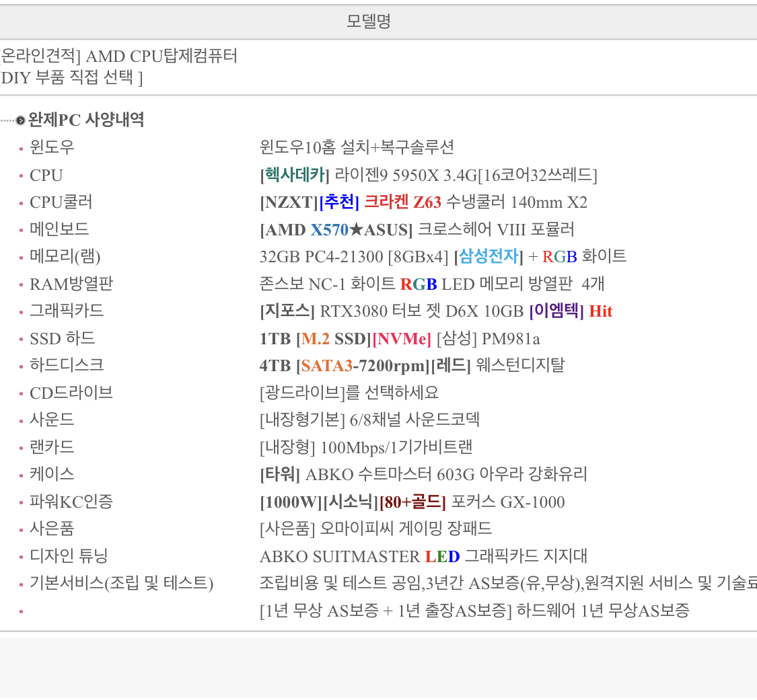
Task: Click the RTX3080 터보 젯 graphics spec
Action: click(x=436, y=311)
